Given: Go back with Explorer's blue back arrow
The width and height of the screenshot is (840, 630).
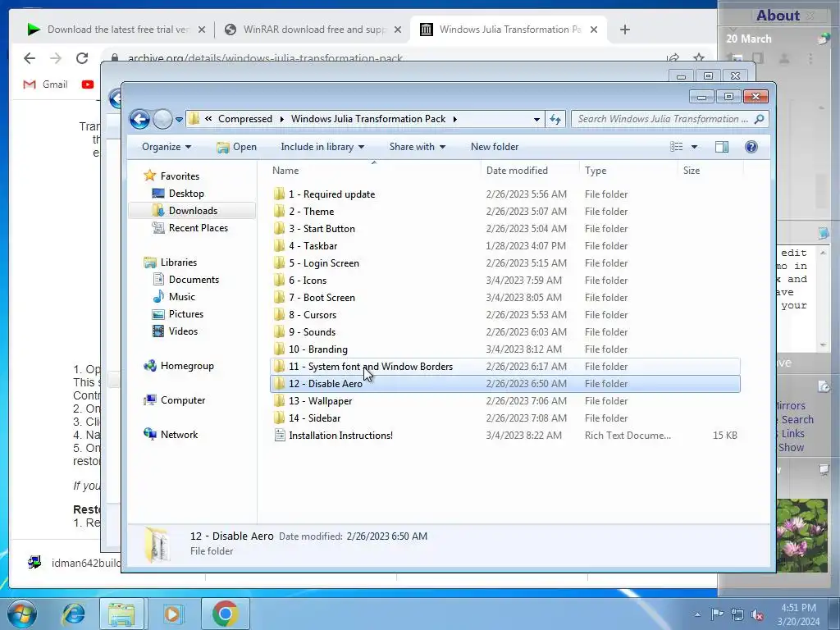Looking at the screenshot, I should (139, 119).
